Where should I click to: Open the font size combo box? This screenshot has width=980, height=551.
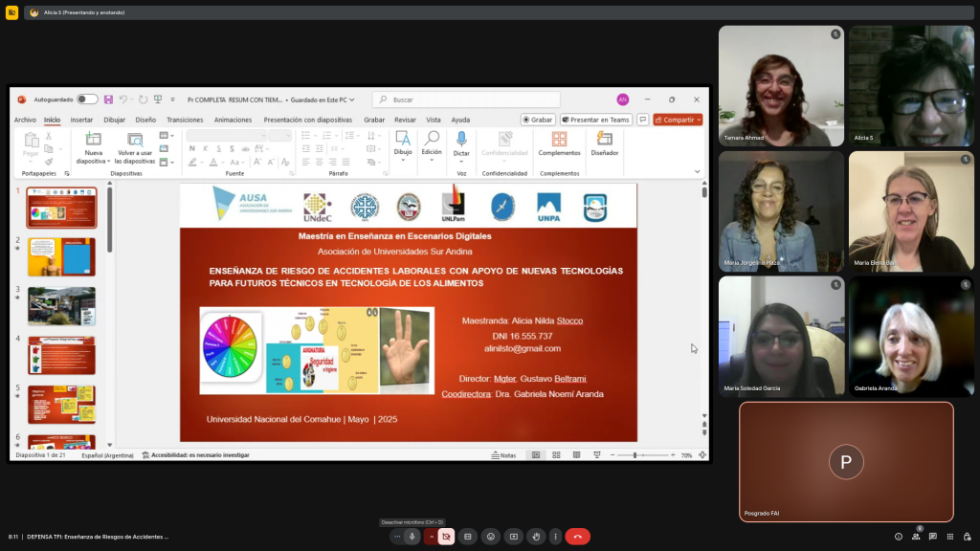[x=280, y=136]
